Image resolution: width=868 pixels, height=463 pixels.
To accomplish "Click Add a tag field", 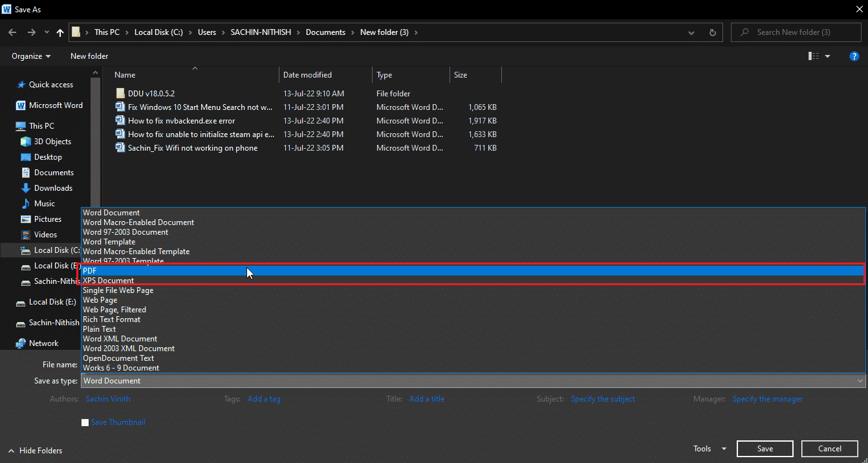I will click(264, 399).
